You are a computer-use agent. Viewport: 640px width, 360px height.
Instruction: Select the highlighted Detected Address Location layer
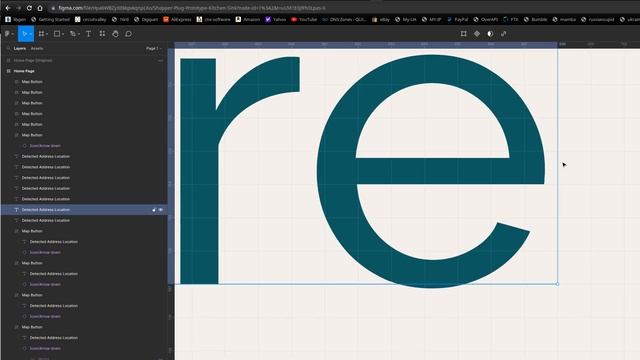(x=84, y=210)
